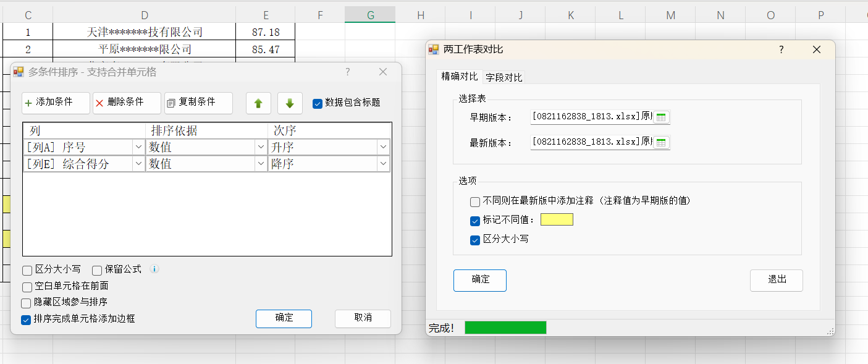Image resolution: width=868 pixels, height=364 pixels.
Task: Click cell with number 1 in column C
Action: pyautogui.click(x=28, y=32)
